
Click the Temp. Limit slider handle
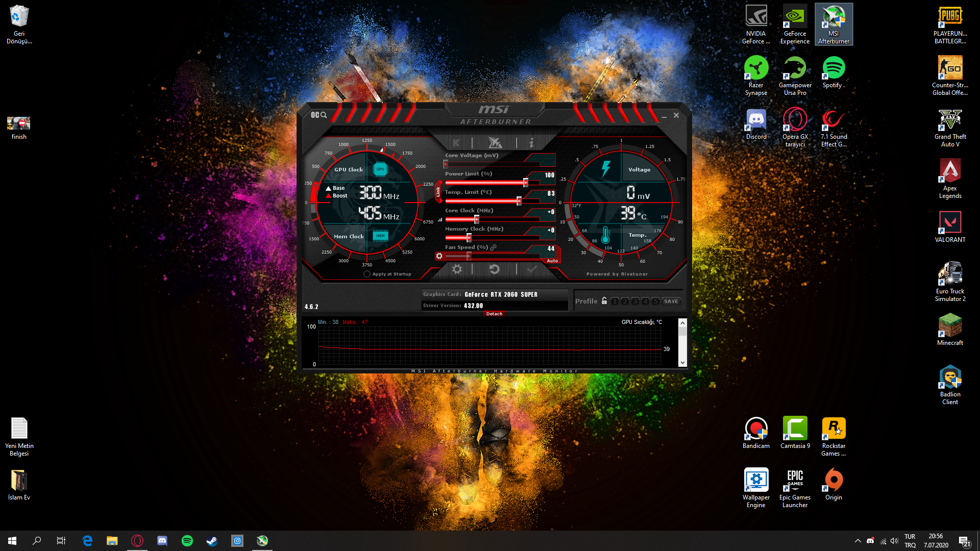click(x=519, y=201)
